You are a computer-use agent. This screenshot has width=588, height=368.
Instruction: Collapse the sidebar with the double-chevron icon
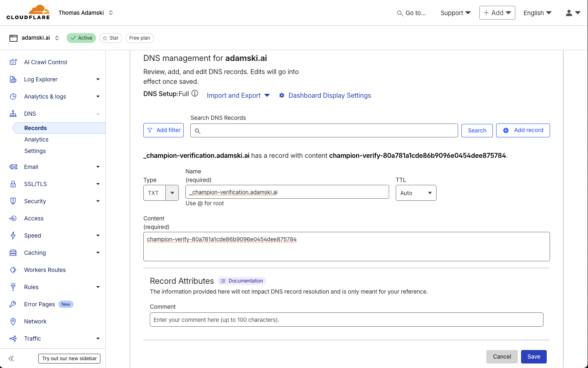pyautogui.click(x=11, y=358)
